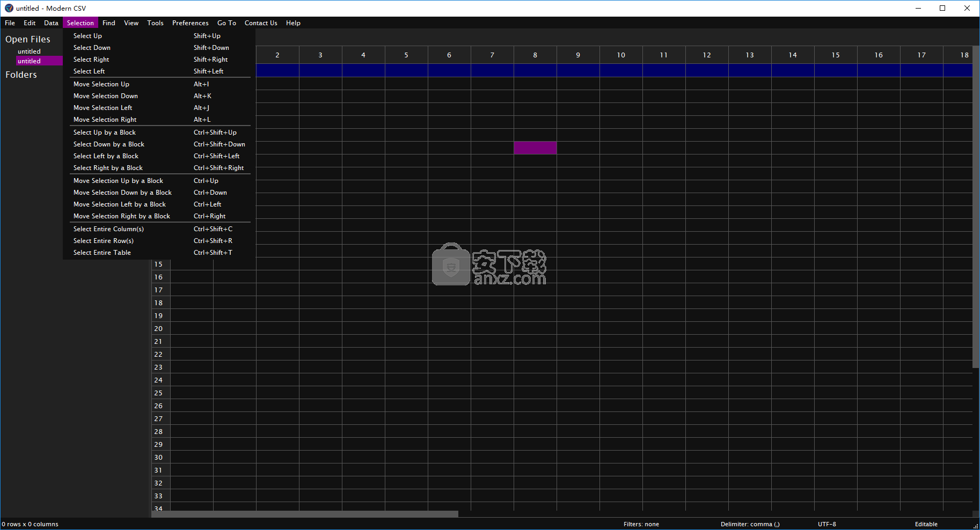Click the Open Files panel heading
Image resolution: width=980 pixels, height=530 pixels.
[28, 39]
